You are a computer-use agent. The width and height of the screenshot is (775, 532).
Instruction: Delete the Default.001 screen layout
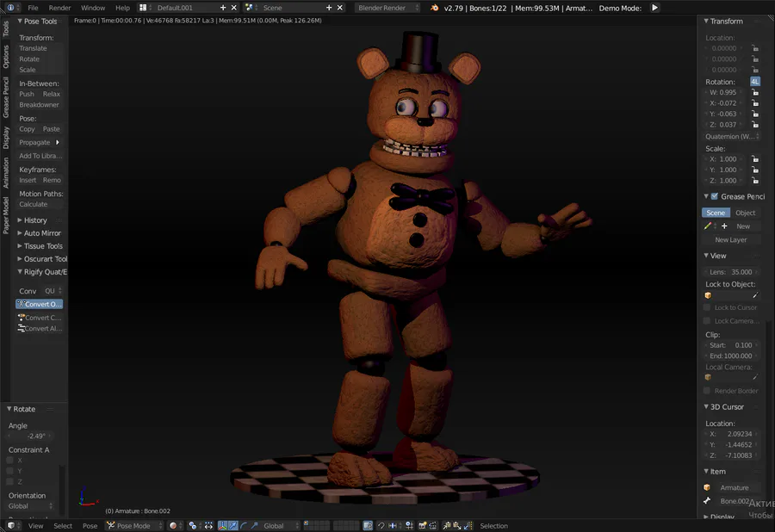point(233,8)
